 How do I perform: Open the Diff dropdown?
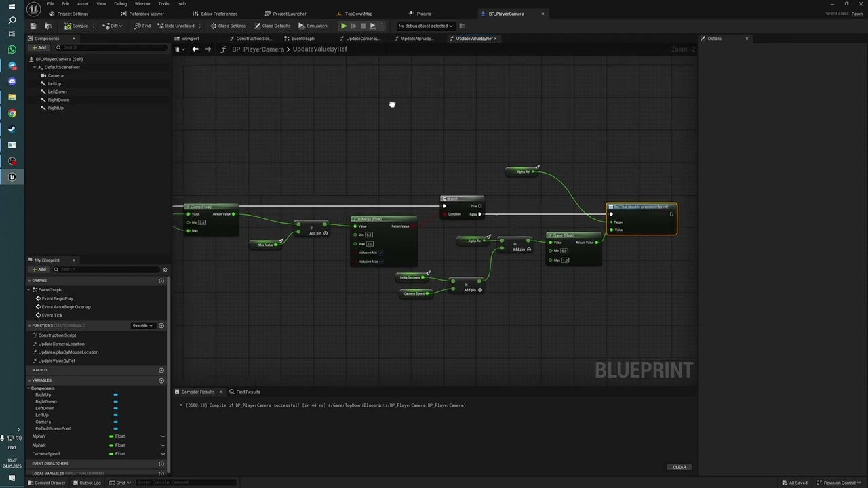pyautogui.click(x=113, y=26)
